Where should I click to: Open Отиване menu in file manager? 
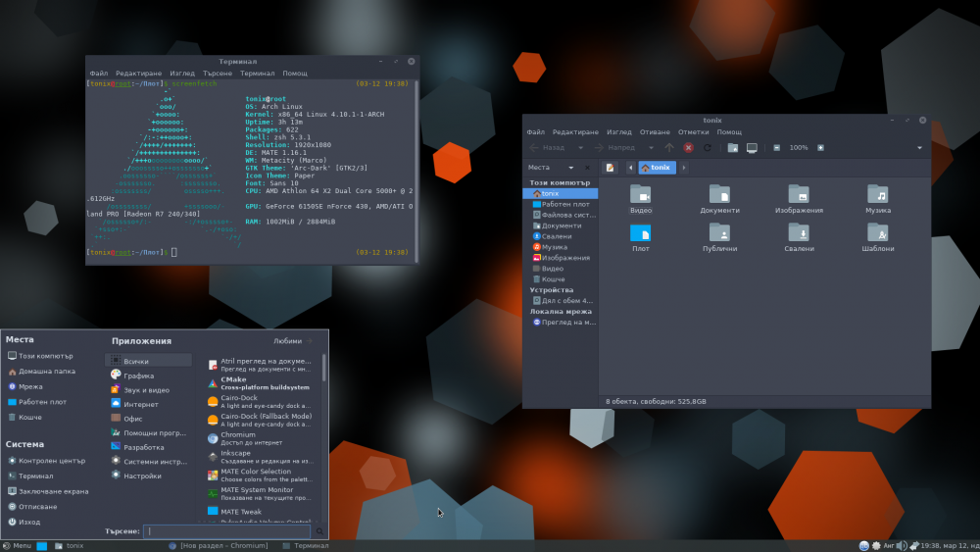(655, 132)
